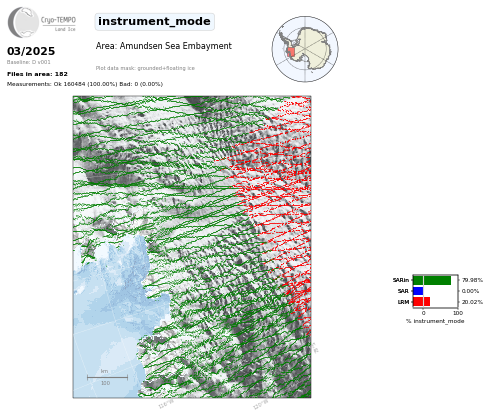Image resolution: width=492 pixels, height=410 pixels.
Task: Select the LRM legend label
Action: 403,302
